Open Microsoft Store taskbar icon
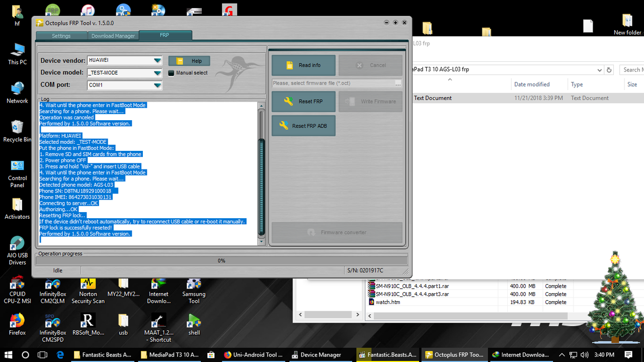Image resolution: width=644 pixels, height=362 pixels. (x=211, y=354)
